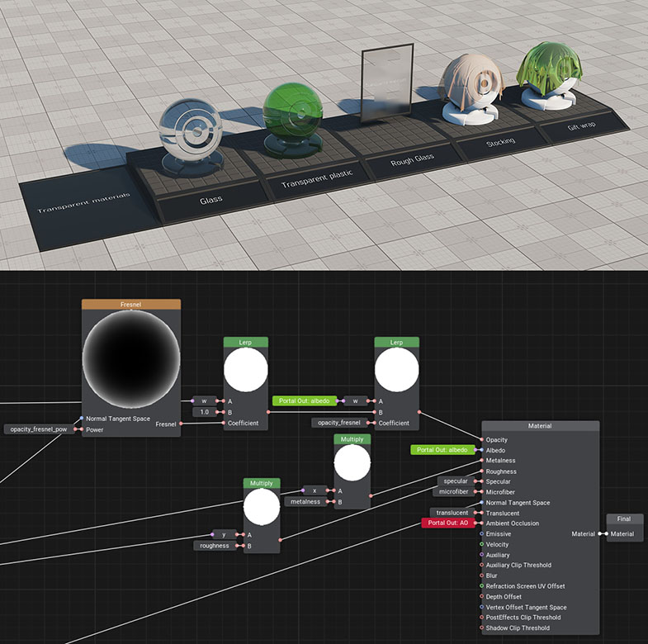This screenshot has width=648, height=644.
Task: Click the Depth Offset input port
Action: click(x=481, y=597)
